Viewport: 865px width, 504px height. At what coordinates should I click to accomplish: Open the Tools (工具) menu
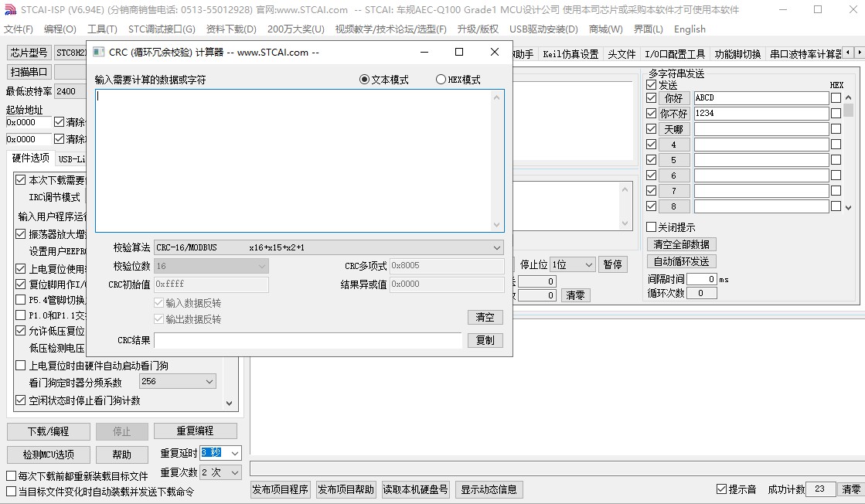point(102,29)
